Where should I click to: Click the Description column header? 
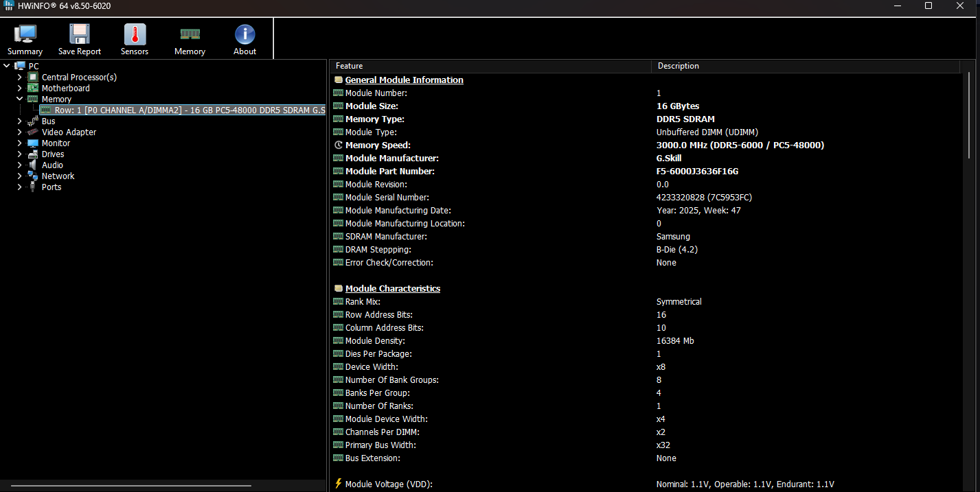806,66
